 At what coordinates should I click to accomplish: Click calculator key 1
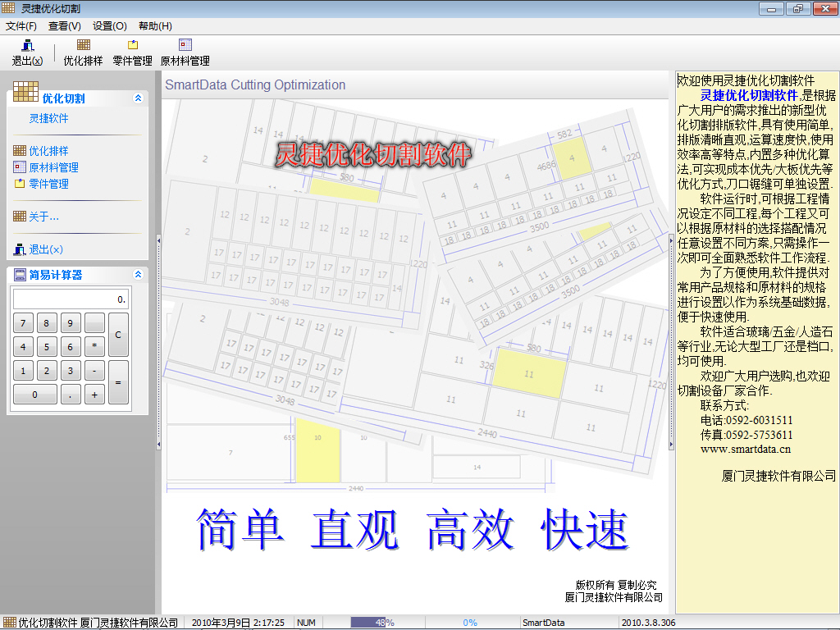(x=23, y=370)
